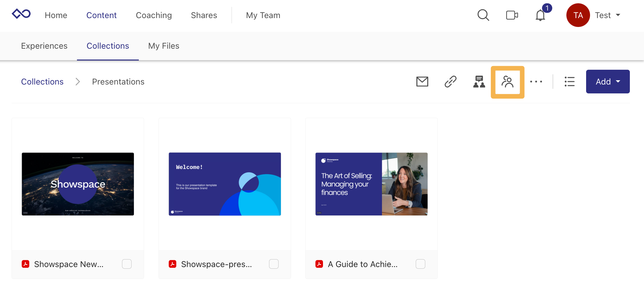The width and height of the screenshot is (644, 296).
Task: Open the My Team menu item
Action: tap(263, 15)
